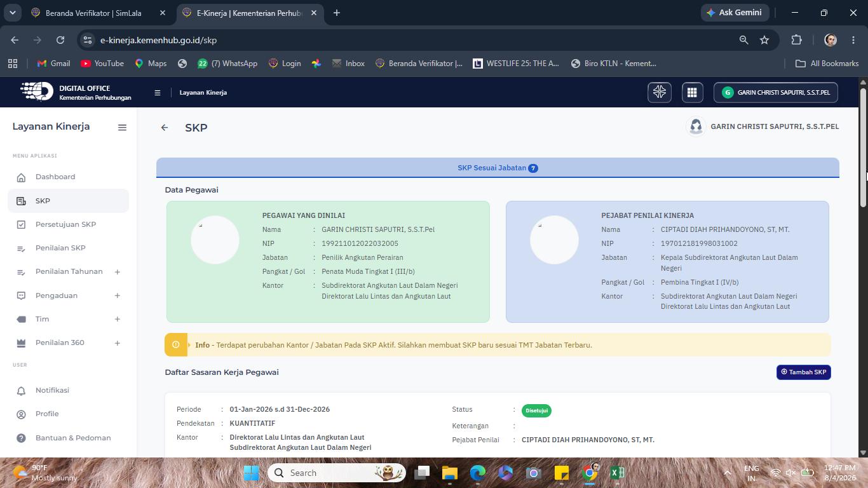868x488 pixels.
Task: Open Excel from the taskbar
Action: [x=617, y=473]
